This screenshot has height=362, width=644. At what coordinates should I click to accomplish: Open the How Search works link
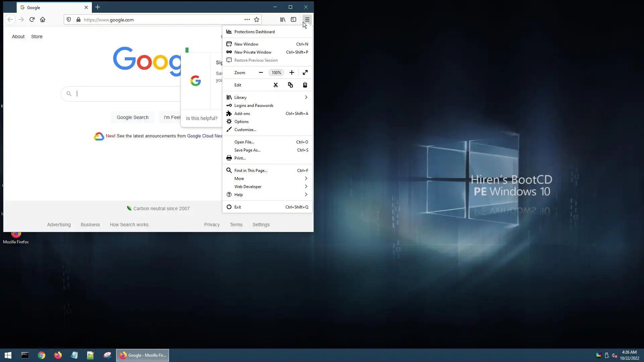pos(129,225)
